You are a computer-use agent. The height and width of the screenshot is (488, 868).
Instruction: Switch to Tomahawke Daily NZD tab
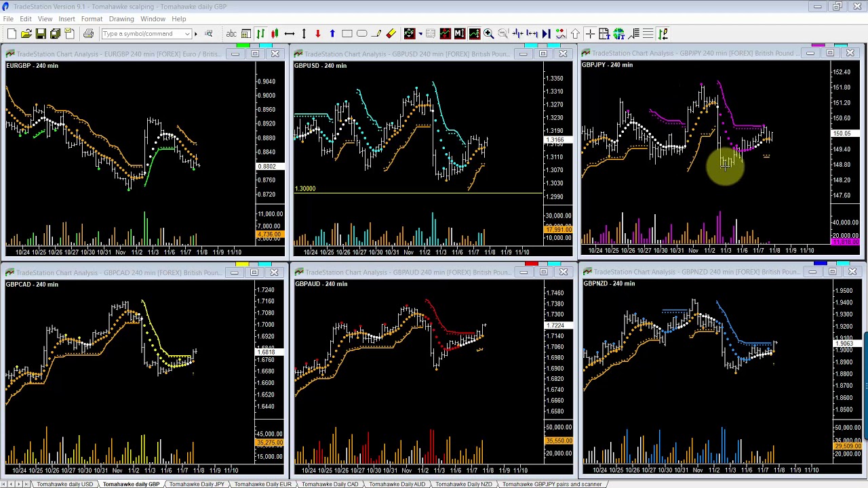(x=463, y=484)
